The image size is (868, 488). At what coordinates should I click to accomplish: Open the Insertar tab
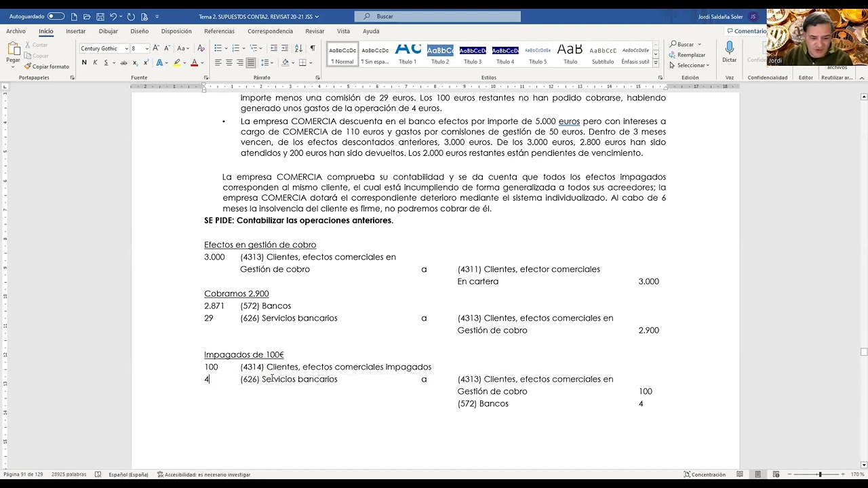pos(76,31)
